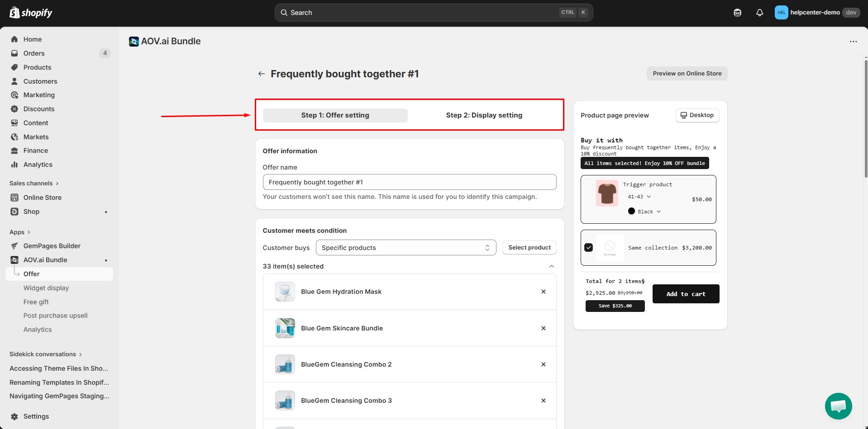
Task: Open the live chat bubble
Action: tap(838, 406)
